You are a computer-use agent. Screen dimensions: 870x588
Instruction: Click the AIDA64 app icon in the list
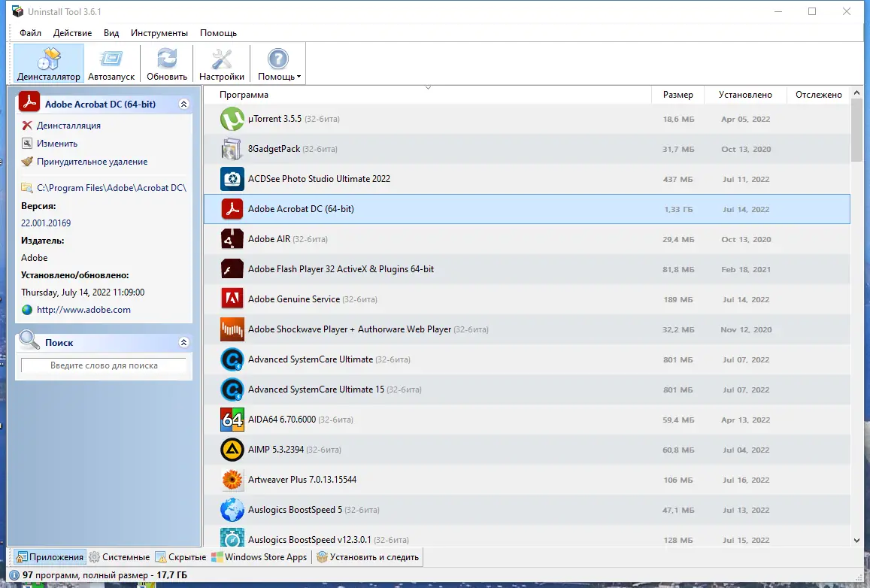click(x=232, y=420)
